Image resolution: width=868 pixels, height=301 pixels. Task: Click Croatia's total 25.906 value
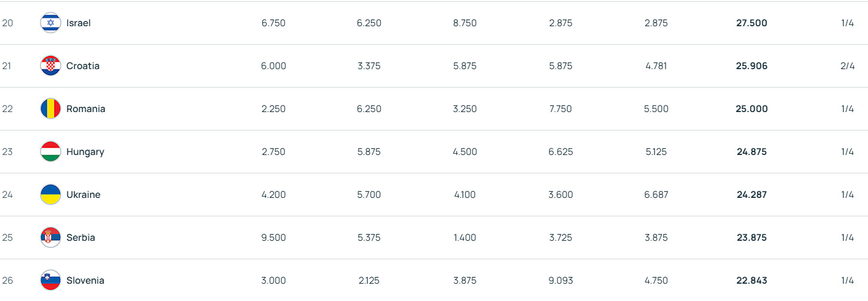click(751, 66)
